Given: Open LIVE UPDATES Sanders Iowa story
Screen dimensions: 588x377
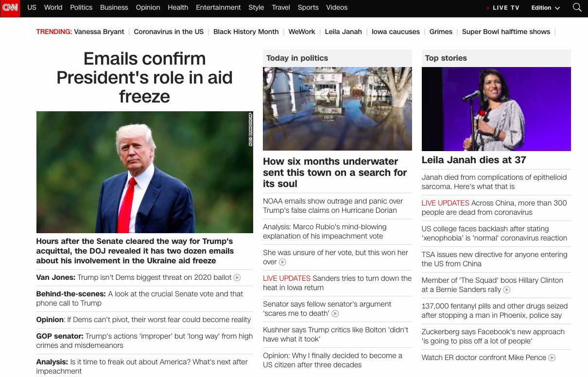Looking at the screenshot, I should point(337,283).
